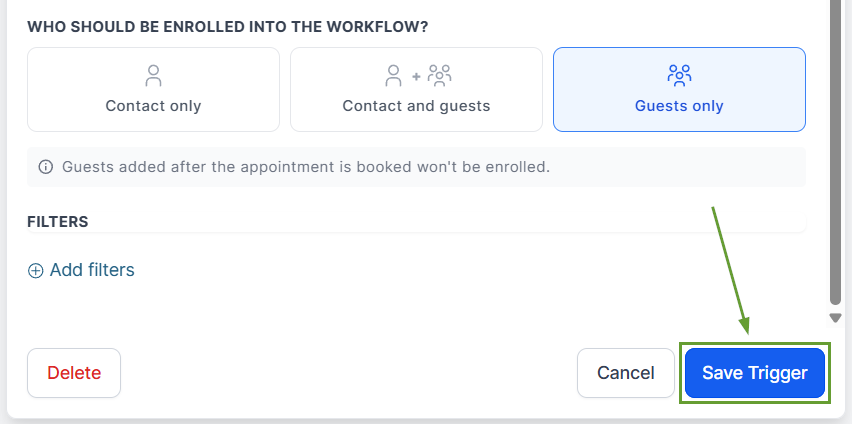
Task: Click Save Trigger
Action: coord(754,373)
